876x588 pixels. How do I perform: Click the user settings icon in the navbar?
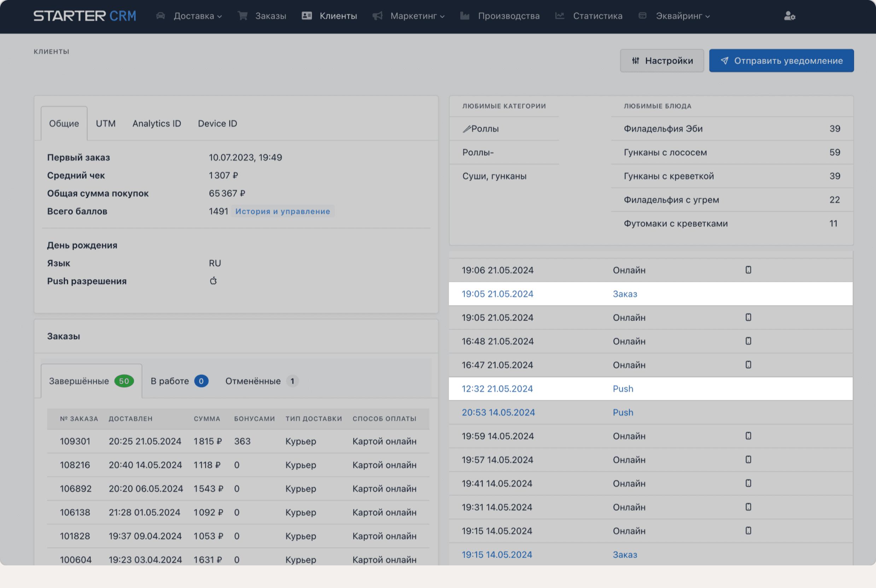pyautogui.click(x=789, y=16)
